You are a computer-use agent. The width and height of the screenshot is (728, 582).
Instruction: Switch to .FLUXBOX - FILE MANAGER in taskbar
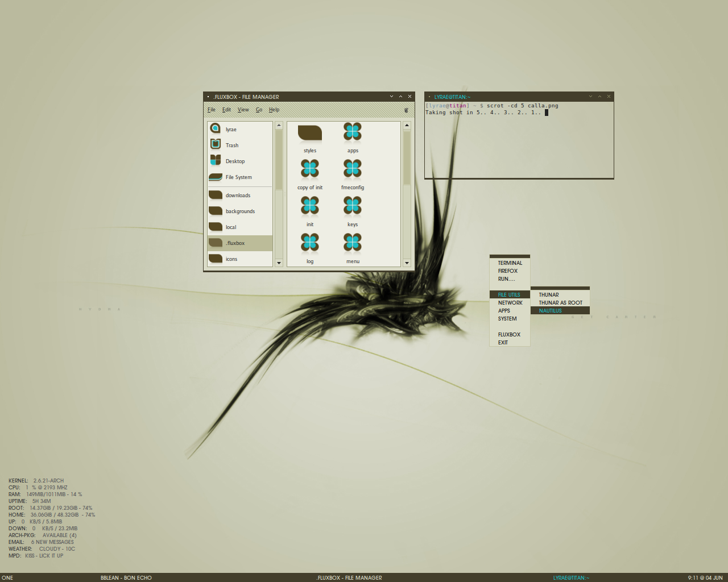349,578
